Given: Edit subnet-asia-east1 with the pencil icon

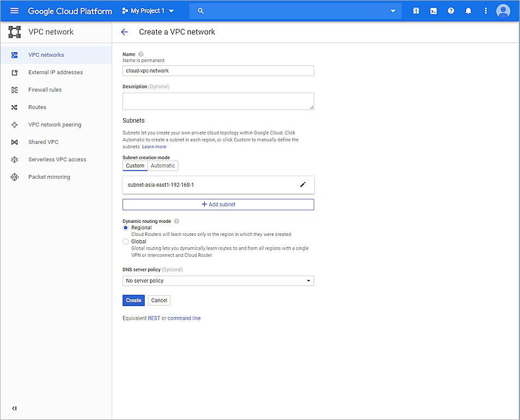Looking at the screenshot, I should [303, 185].
